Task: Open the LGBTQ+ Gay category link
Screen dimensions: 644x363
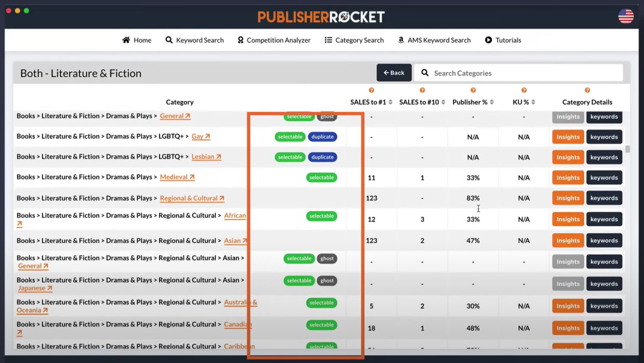Action: pos(201,136)
